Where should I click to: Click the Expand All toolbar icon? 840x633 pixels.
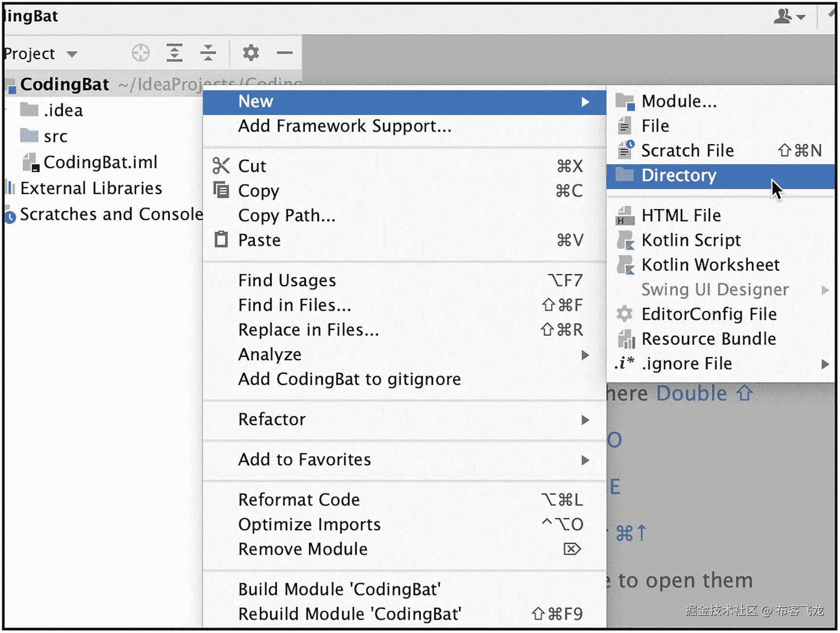pyautogui.click(x=174, y=53)
